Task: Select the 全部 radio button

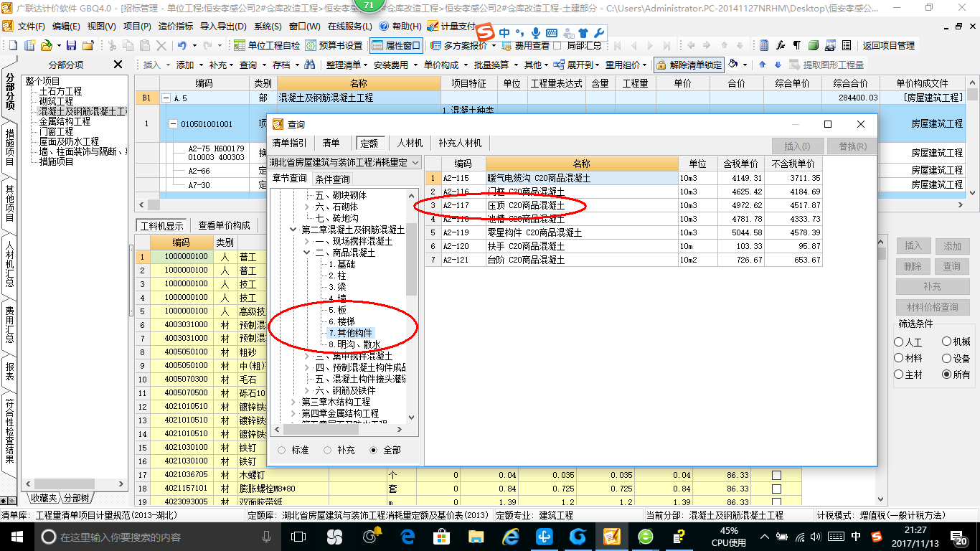Action: point(373,450)
